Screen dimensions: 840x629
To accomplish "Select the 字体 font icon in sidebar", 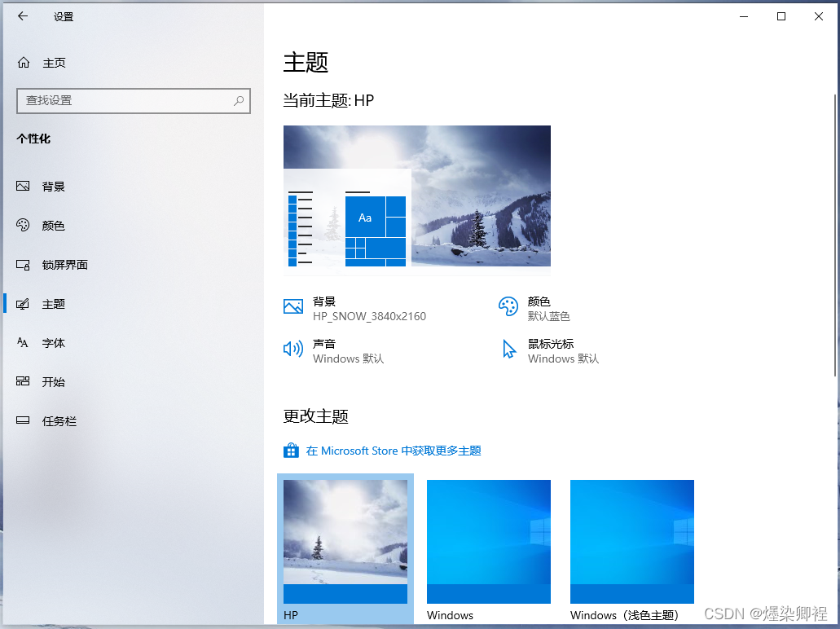I will click(x=23, y=343).
